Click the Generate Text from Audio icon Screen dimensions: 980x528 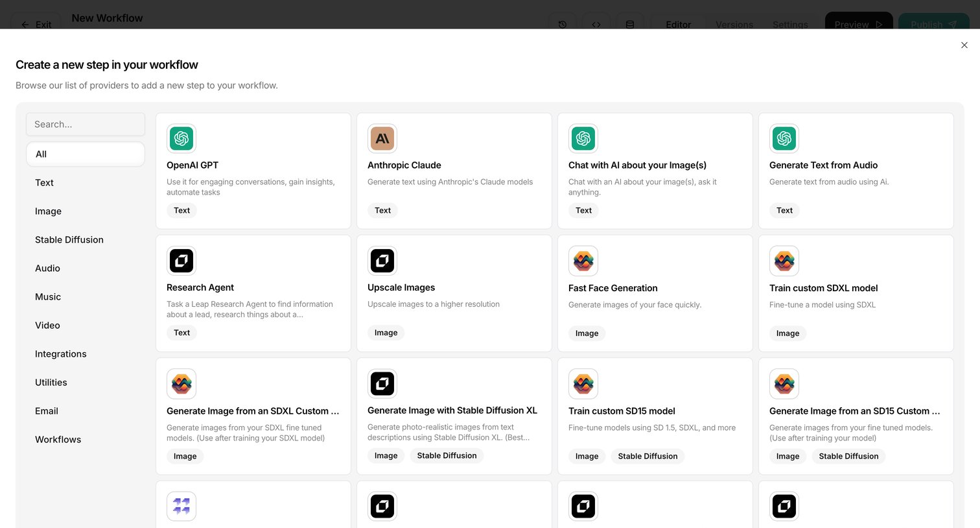(x=784, y=138)
